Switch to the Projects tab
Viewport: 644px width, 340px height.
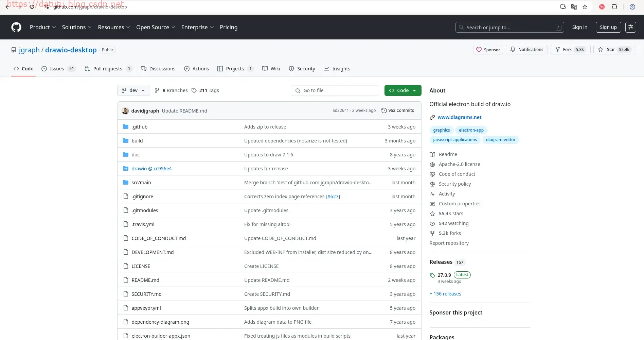(x=235, y=69)
